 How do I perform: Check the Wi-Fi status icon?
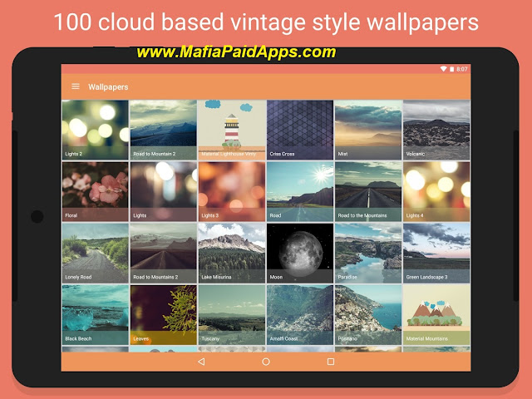coord(443,69)
